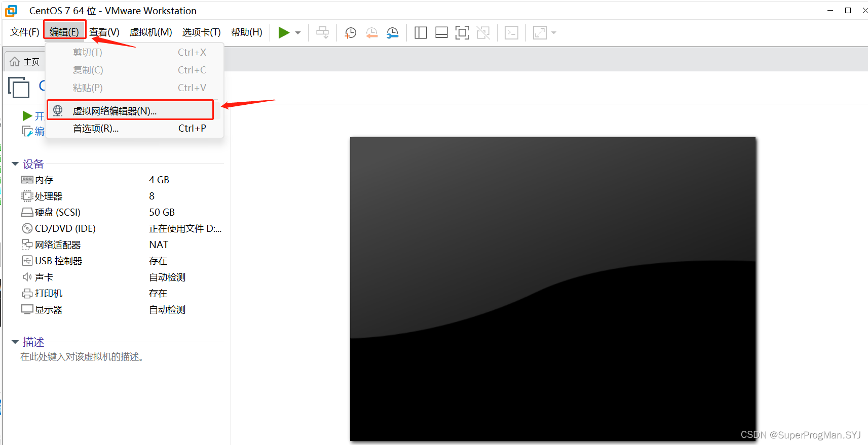Click the Unity mode icon

(x=483, y=33)
